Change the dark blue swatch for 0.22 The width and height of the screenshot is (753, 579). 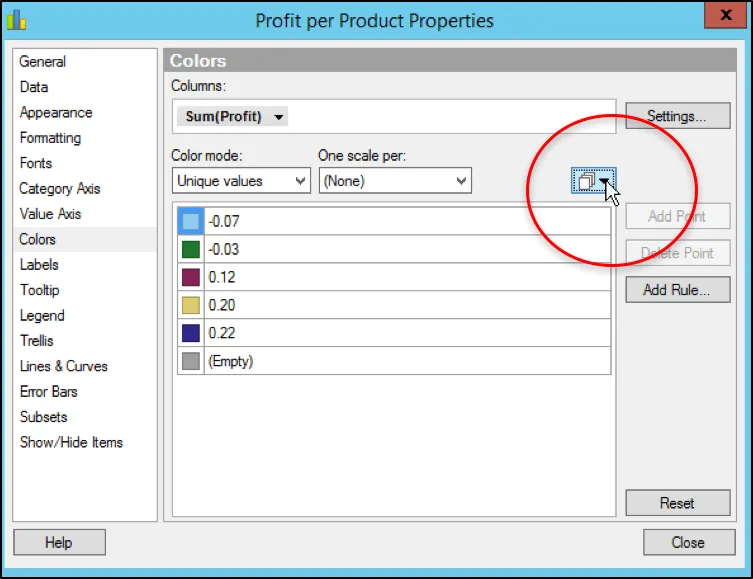click(191, 333)
